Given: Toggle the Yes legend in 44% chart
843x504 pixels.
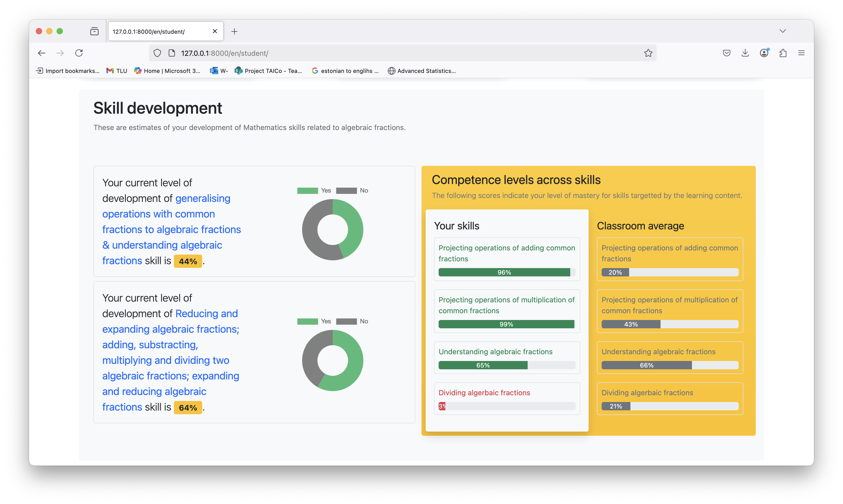Looking at the screenshot, I should [x=314, y=190].
